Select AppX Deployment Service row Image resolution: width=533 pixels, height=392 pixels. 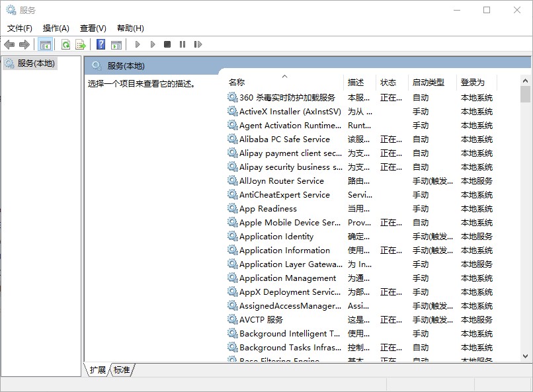click(360, 292)
